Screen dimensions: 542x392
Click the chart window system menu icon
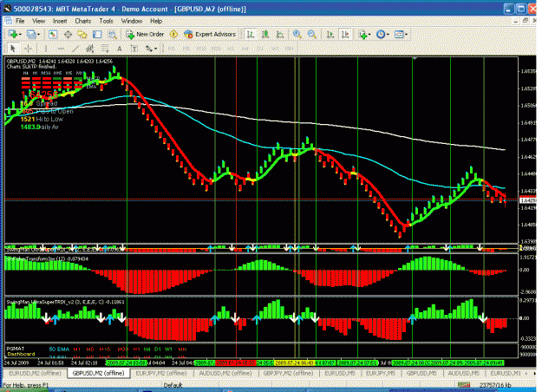coord(8,21)
